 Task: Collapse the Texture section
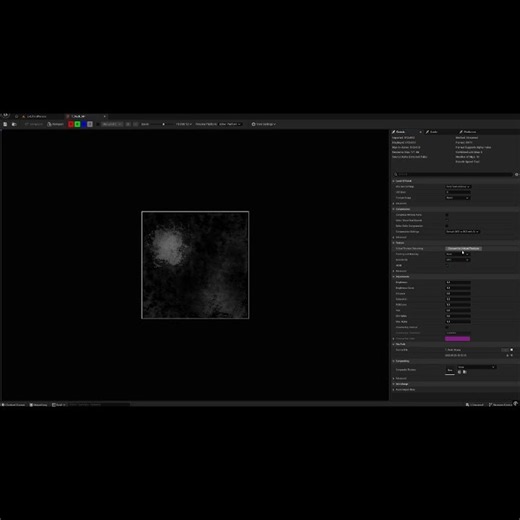[394, 243]
